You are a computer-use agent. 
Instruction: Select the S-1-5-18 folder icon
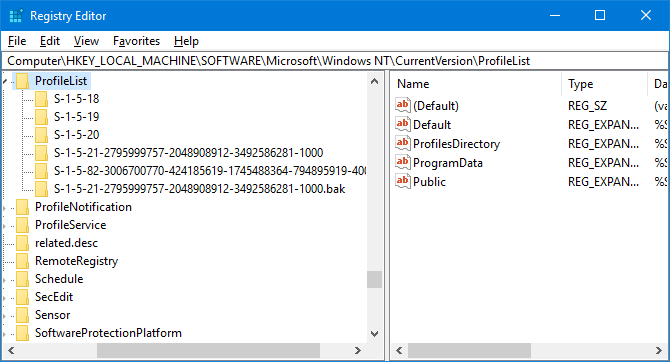coord(41,99)
